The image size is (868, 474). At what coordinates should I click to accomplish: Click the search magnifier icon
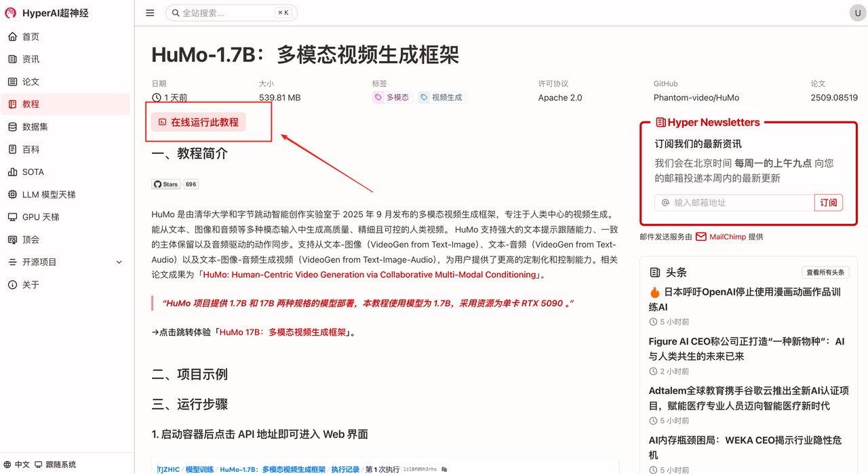click(x=175, y=12)
